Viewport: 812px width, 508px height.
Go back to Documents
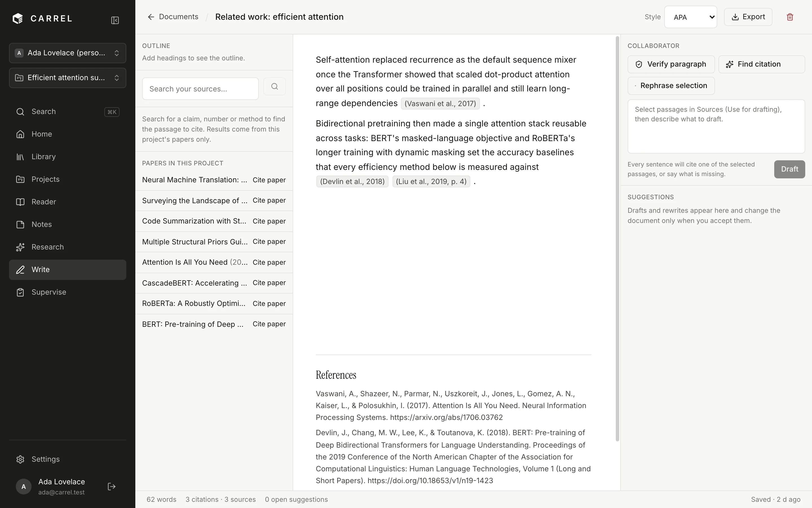[173, 17]
